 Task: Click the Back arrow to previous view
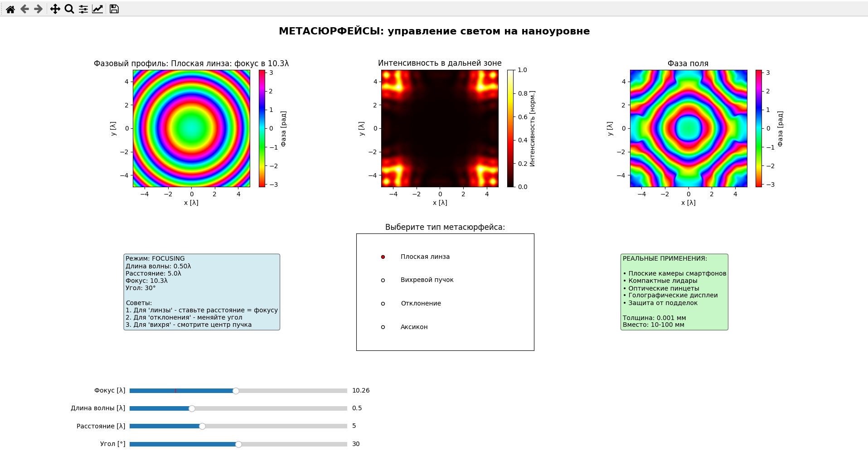point(24,9)
